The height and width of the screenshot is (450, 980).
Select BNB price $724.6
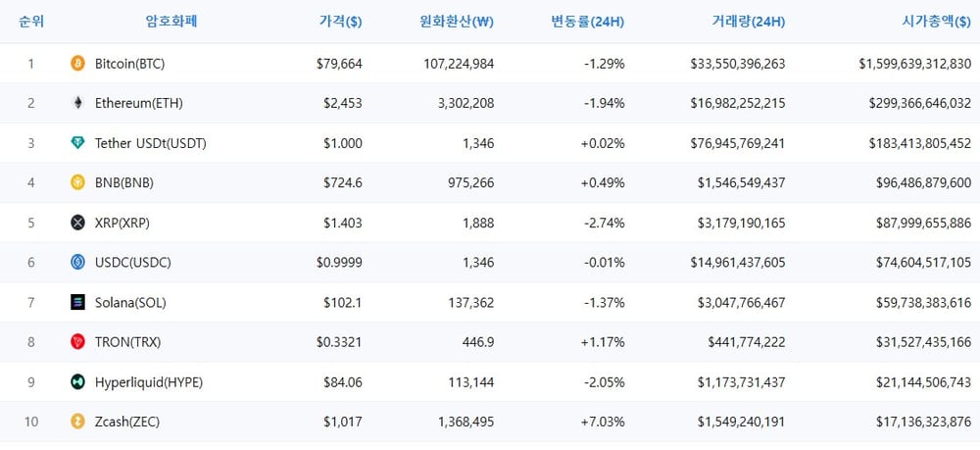[342, 183]
